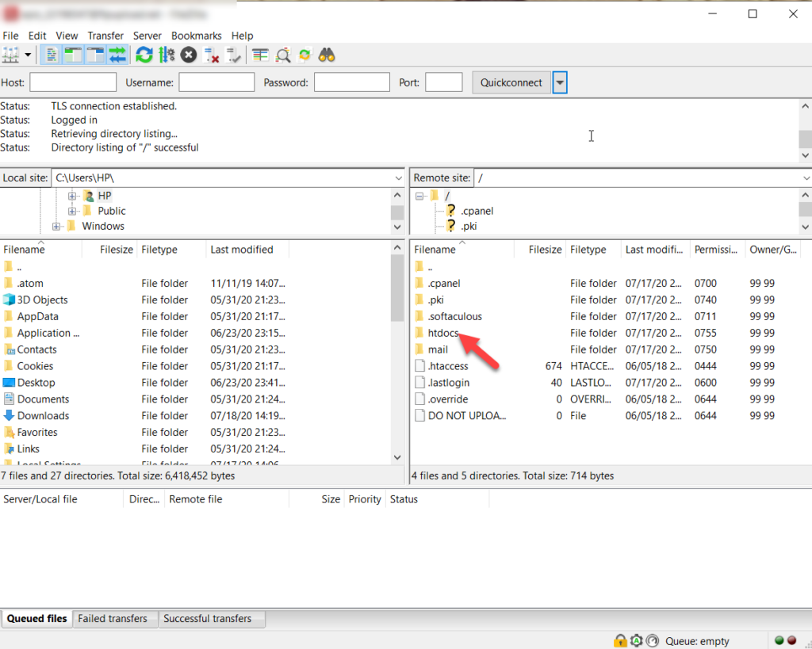This screenshot has height=649, width=812.
Task: Click the Quickconnect button
Action: click(511, 82)
